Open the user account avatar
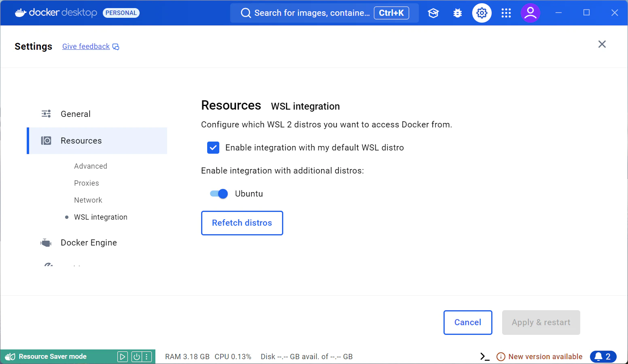Viewport: 628px width, 364px height. point(530,13)
